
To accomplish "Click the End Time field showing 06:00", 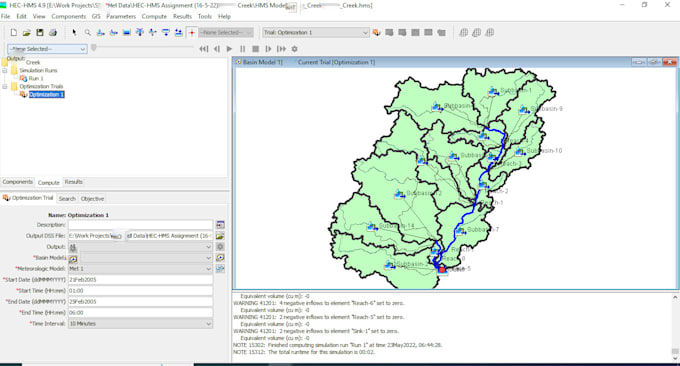I will click(140, 313).
